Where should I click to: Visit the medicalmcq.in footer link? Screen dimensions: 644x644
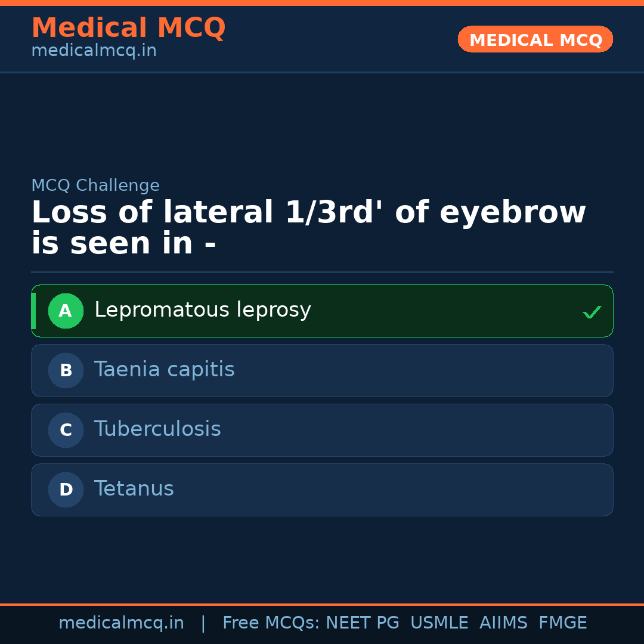(x=121, y=623)
